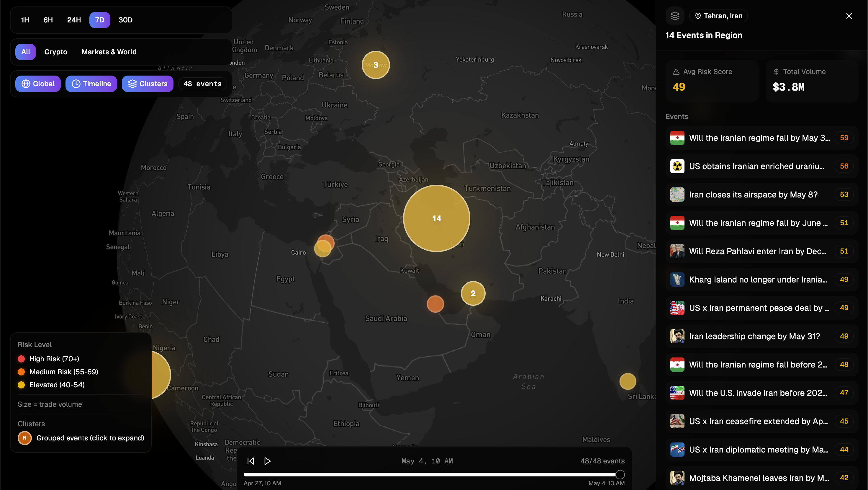Viewport: 868px width, 490px height.
Task: Click the Reza Pahlavi photo thumbnail
Action: tap(677, 251)
